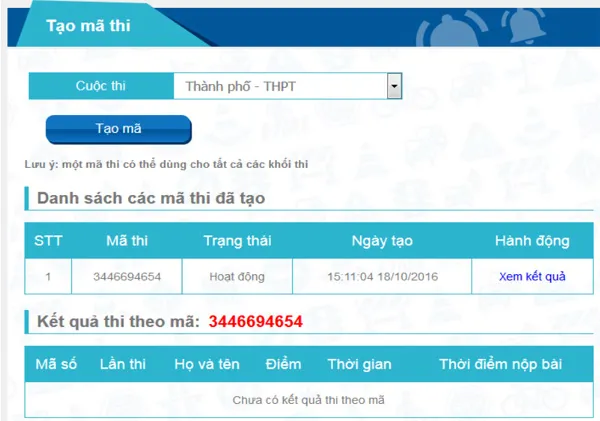This screenshot has height=421, width=600.
Task: Click the Mã thi cell 3446694654
Action: pyautogui.click(x=127, y=276)
